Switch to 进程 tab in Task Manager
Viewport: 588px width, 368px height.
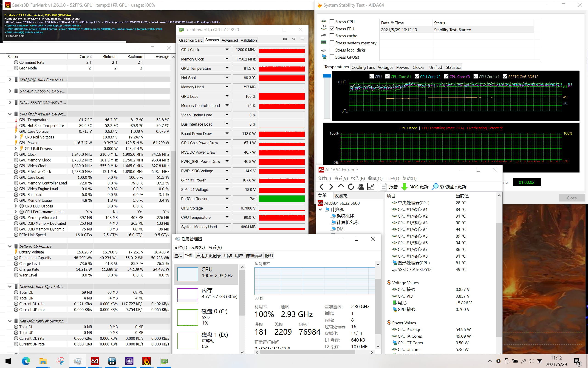tap(178, 256)
